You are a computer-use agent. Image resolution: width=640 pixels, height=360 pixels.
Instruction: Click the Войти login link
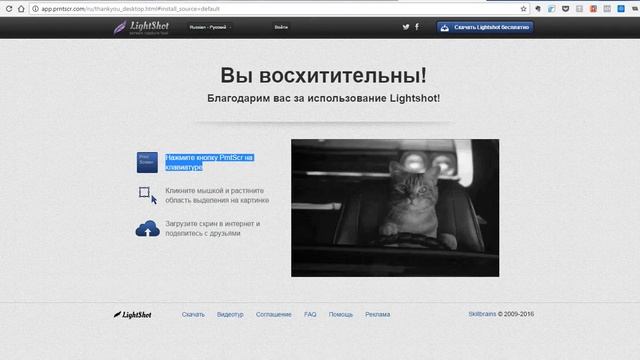click(281, 27)
